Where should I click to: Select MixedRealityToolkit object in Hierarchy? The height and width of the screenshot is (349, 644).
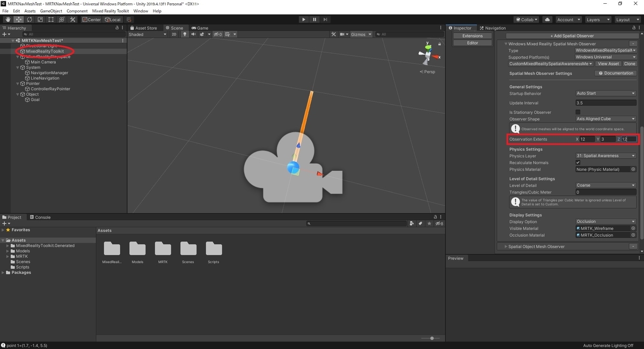coord(45,52)
